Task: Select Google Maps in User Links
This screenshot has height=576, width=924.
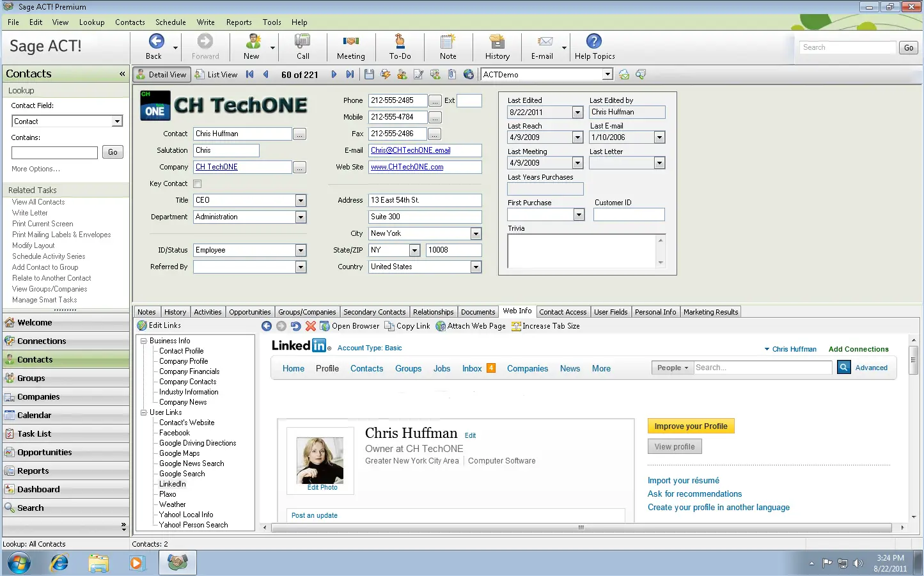Action: pyautogui.click(x=180, y=453)
